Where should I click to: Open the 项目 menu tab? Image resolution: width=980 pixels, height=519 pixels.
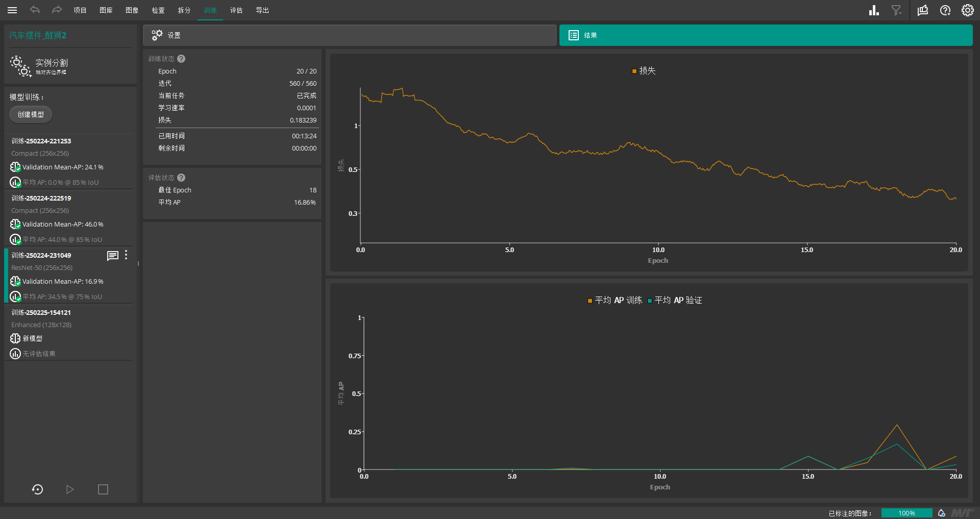[80, 10]
